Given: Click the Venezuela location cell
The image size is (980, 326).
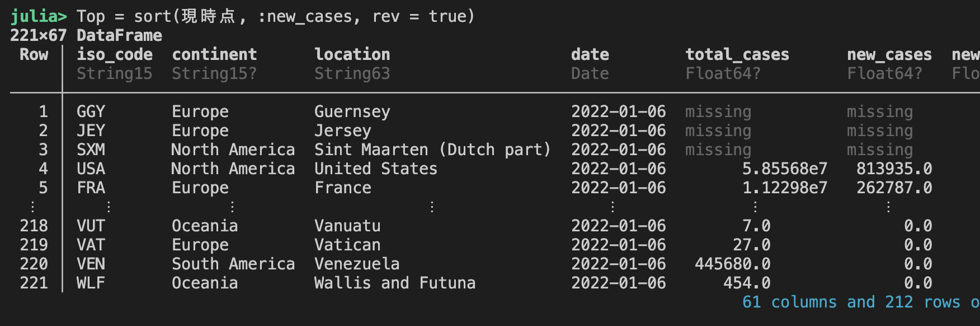Looking at the screenshot, I should coord(356,264).
